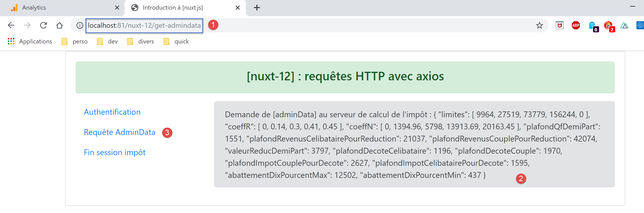The width and height of the screenshot is (644, 213).
Task: Reload the current page
Action: [43, 25]
